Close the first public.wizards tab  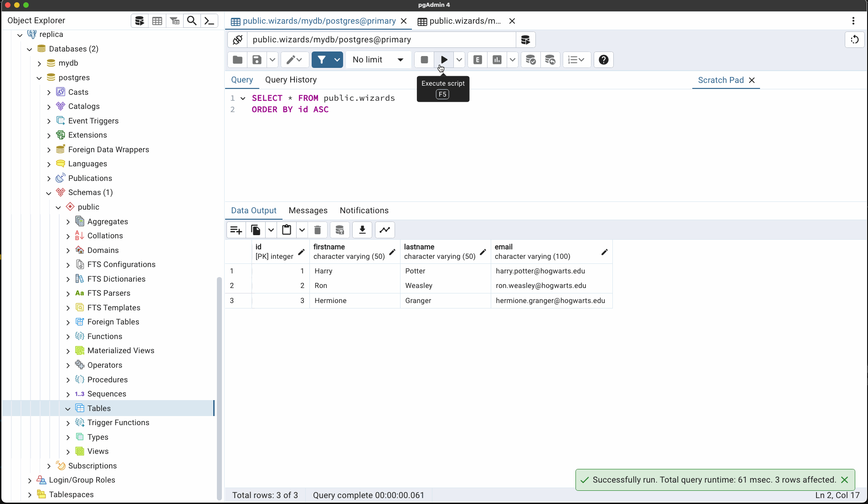403,21
